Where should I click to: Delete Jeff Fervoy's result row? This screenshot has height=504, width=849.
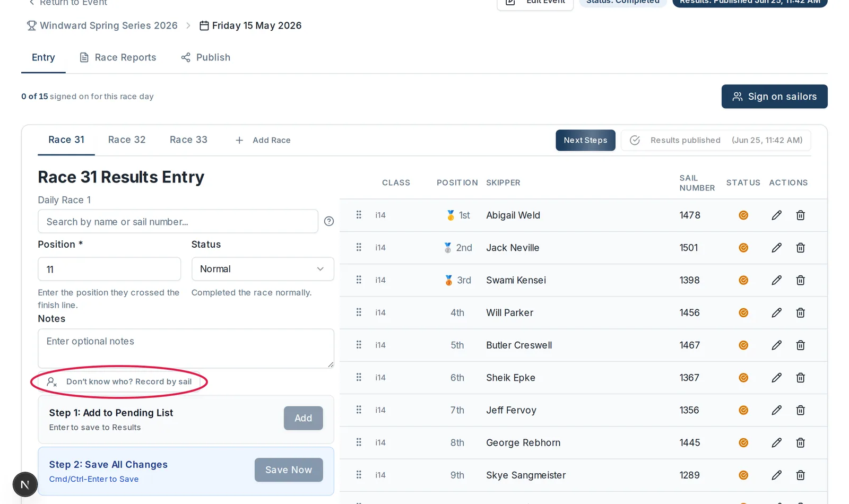coord(800,410)
